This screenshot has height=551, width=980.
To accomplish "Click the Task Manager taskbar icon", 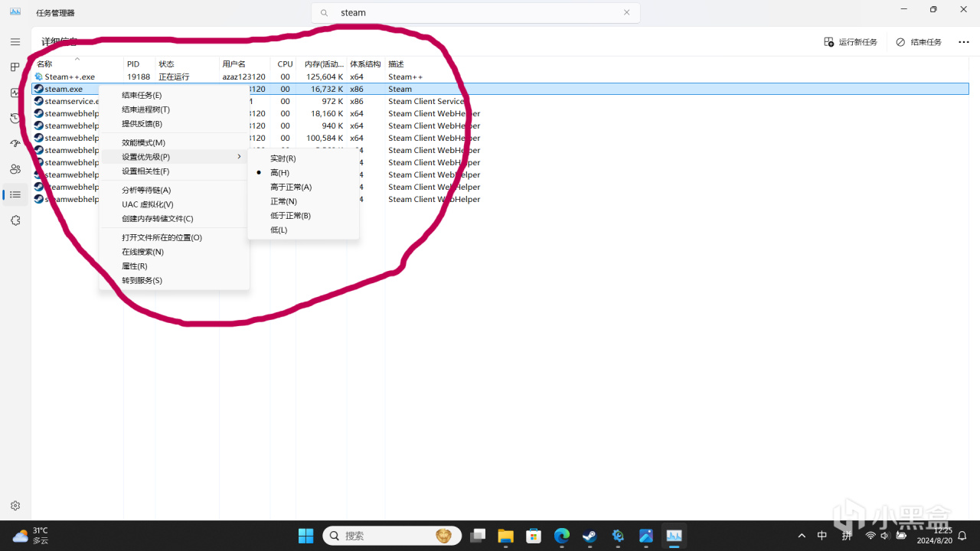I will (674, 536).
